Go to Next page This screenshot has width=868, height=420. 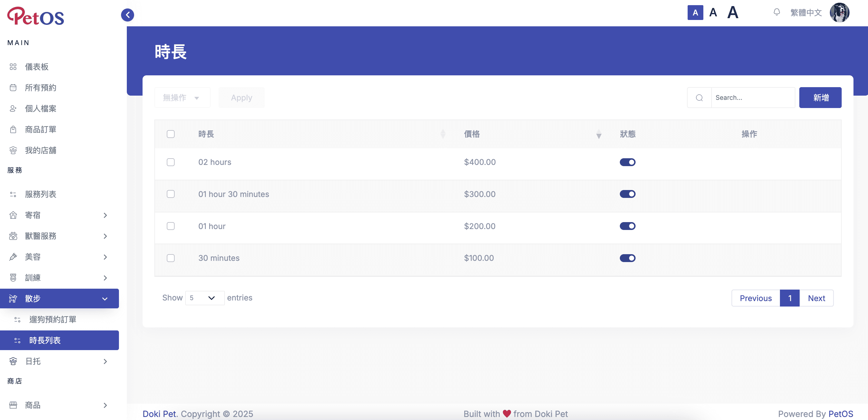(816, 298)
